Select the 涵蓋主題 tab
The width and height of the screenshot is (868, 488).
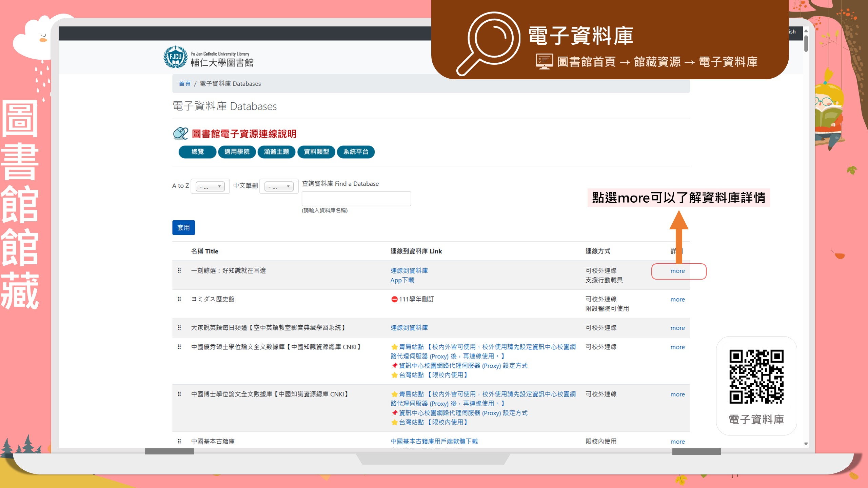click(x=276, y=152)
